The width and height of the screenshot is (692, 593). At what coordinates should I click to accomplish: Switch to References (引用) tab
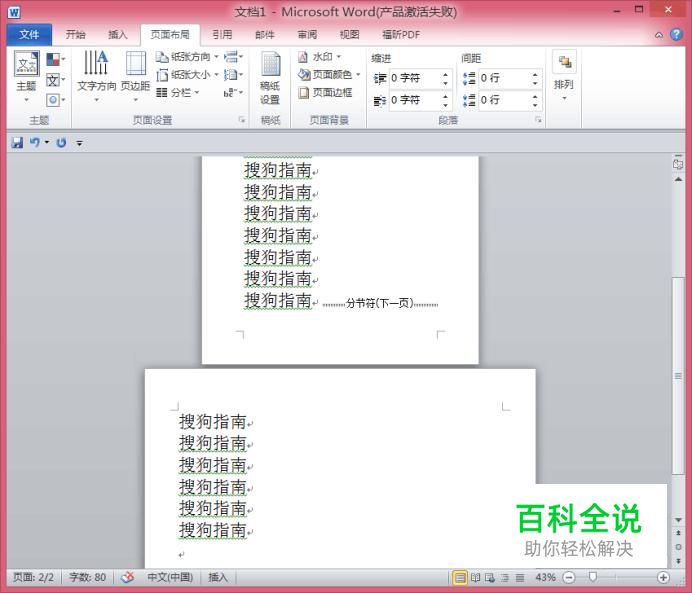pyautogui.click(x=222, y=34)
